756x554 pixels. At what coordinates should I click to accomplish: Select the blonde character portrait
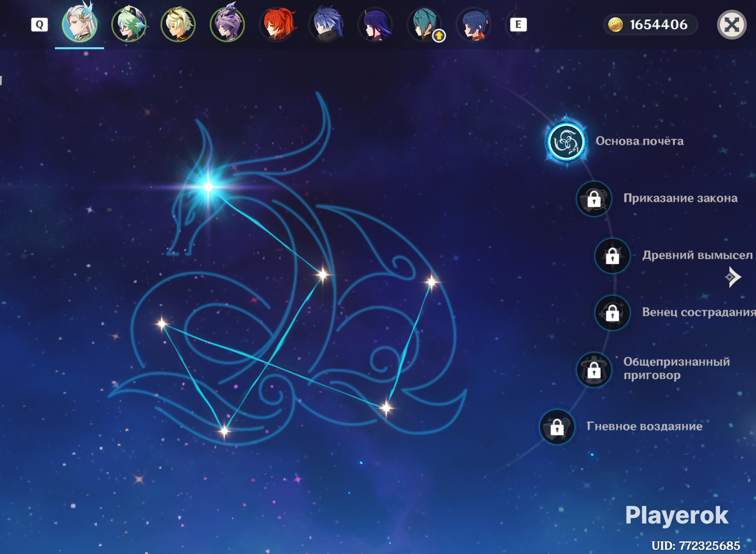click(178, 24)
